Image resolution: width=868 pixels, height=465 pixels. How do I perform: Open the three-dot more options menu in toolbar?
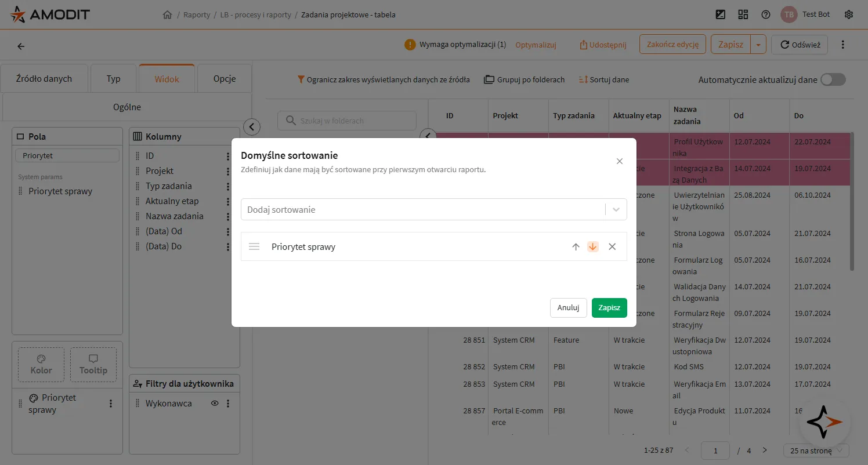pos(843,45)
